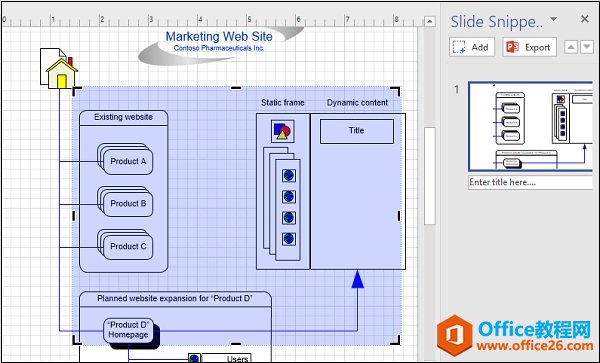
Task: Click the Title box in Dynamic content
Action: coord(357,131)
